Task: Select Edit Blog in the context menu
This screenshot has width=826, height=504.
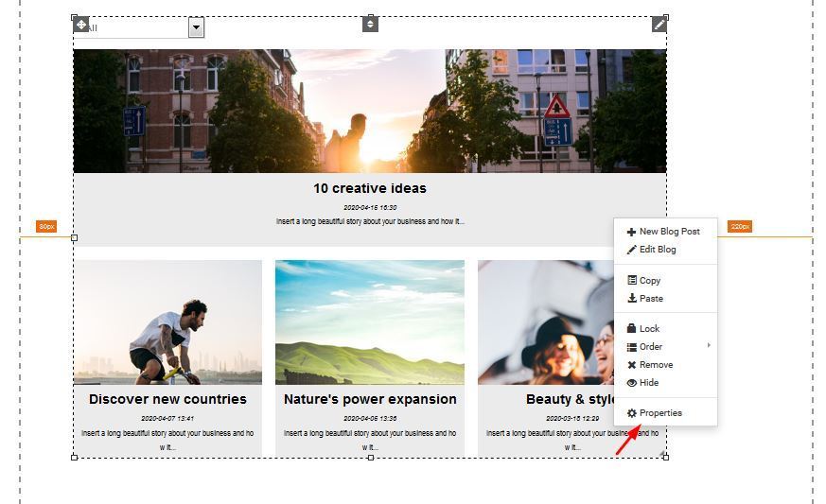Action: point(657,250)
